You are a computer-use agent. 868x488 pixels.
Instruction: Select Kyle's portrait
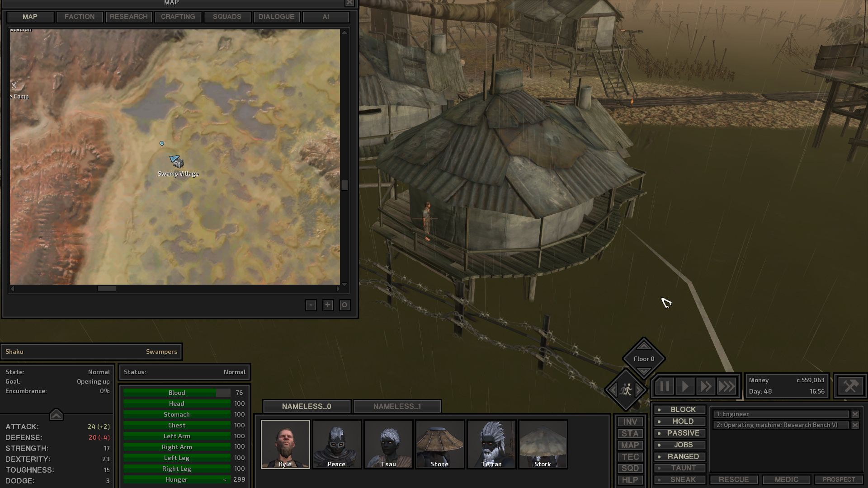[285, 444]
